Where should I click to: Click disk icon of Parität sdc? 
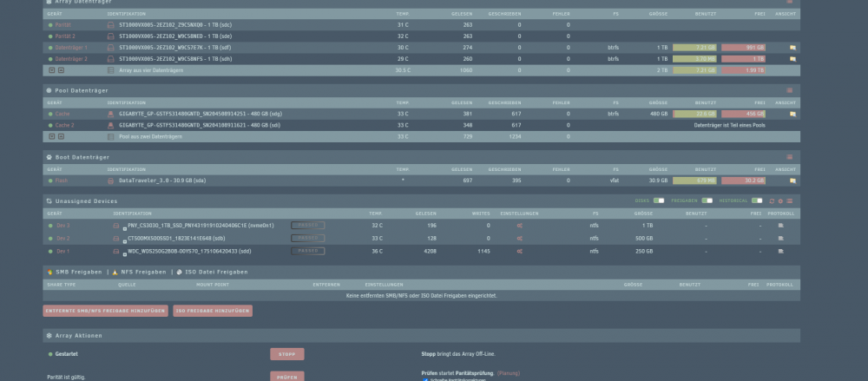(x=110, y=25)
